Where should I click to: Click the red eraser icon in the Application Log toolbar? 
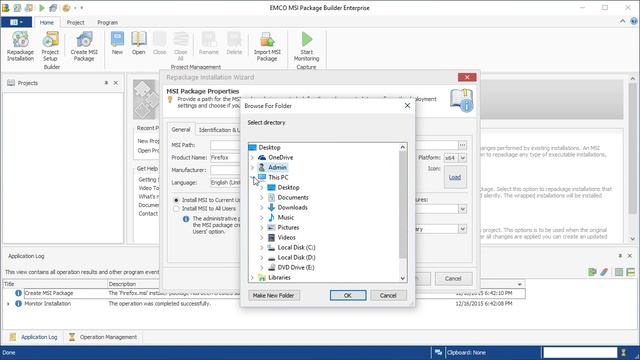(x=604, y=272)
